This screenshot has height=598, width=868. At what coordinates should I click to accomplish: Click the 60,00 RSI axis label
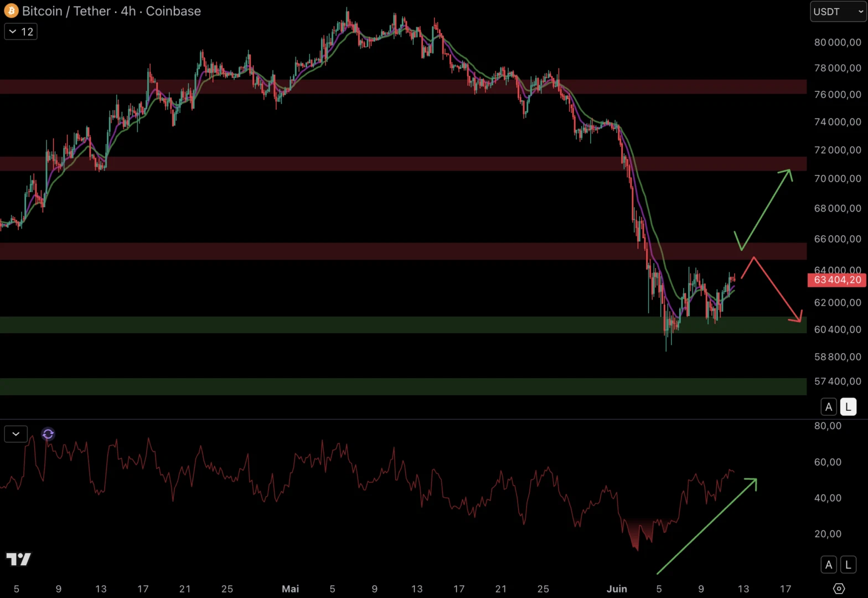coord(828,462)
